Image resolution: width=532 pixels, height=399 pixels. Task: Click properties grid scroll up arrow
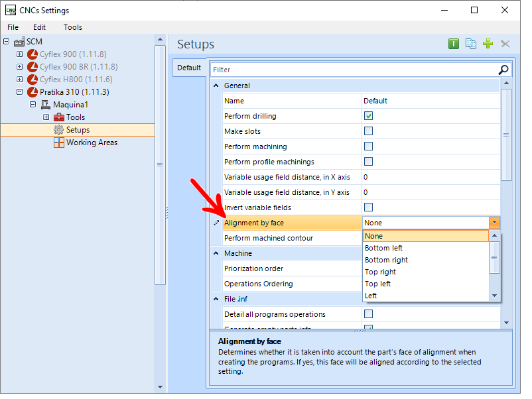506,83
